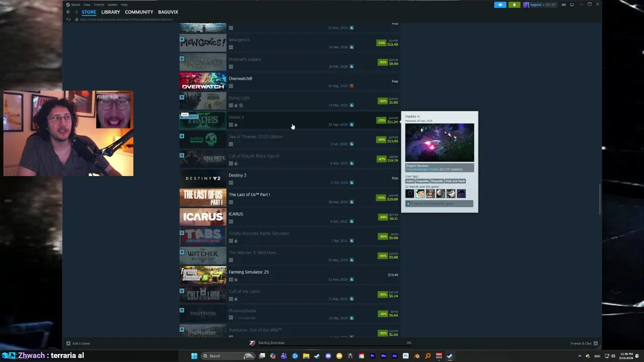Screen dimensions: 644x362
Task: Open the Hogwarts Legacy thumbnail
Action: (203, 62)
